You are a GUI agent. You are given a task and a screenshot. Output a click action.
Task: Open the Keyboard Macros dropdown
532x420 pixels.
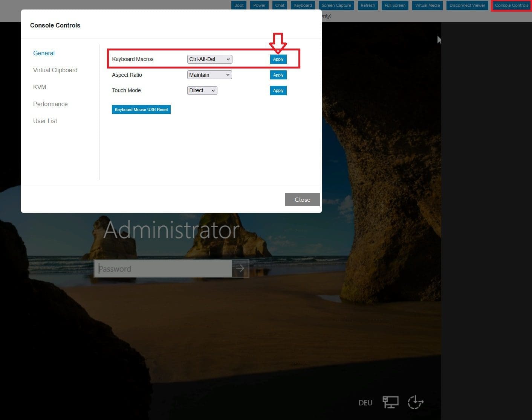209,59
